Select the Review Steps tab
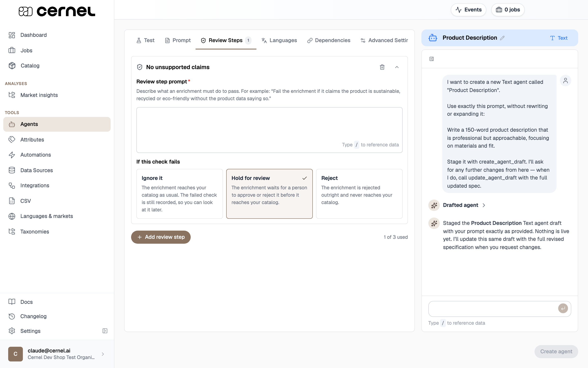This screenshot has height=368, width=588. (x=226, y=40)
